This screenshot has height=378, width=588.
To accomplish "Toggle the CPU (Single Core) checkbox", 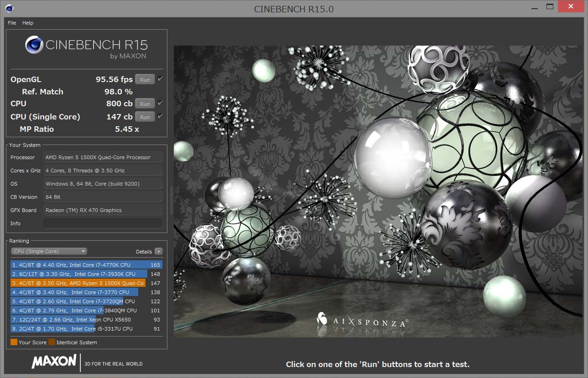I will pos(160,116).
